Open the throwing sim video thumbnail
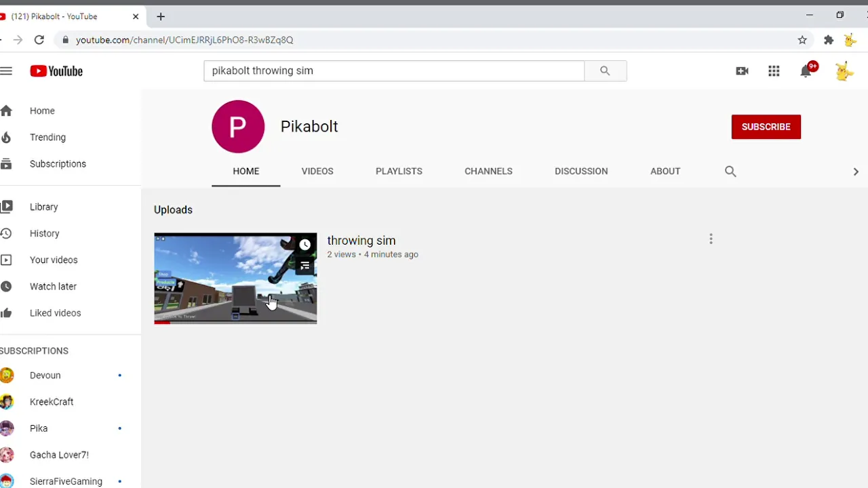This screenshot has width=868, height=488. (x=235, y=278)
